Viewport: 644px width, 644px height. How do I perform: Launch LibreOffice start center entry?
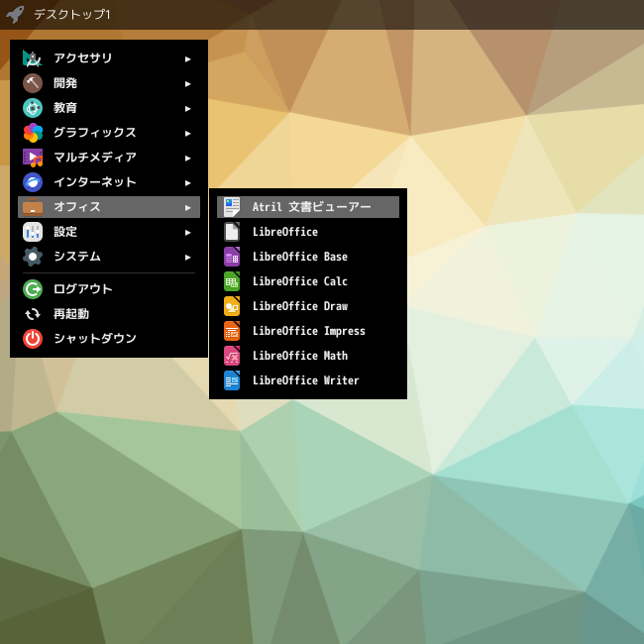[x=308, y=232]
